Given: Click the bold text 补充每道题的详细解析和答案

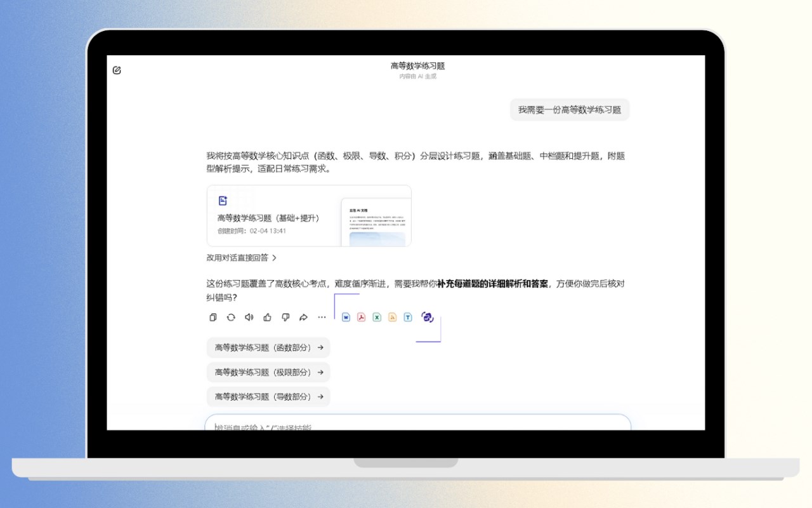Looking at the screenshot, I should pyautogui.click(x=493, y=284).
